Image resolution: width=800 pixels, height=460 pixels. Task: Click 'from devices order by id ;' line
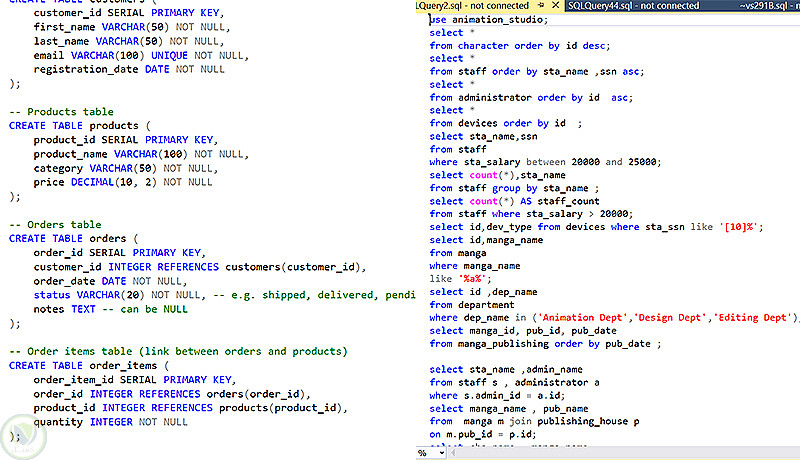point(506,123)
